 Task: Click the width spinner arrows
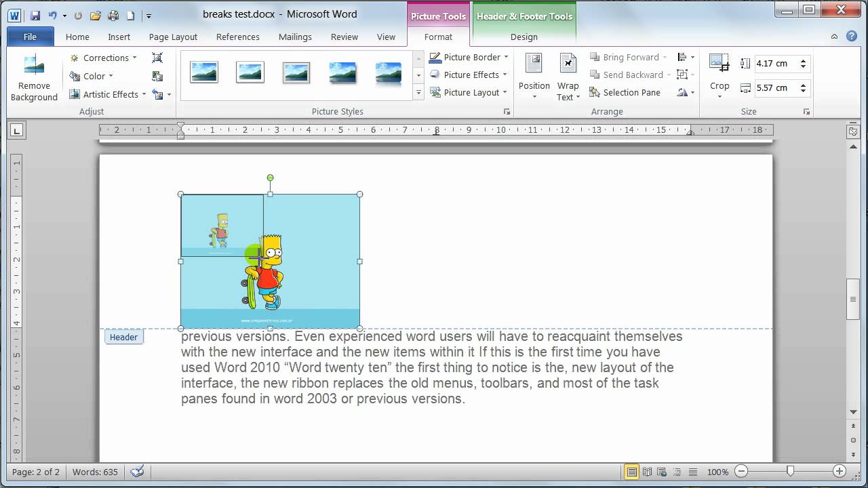tap(803, 87)
